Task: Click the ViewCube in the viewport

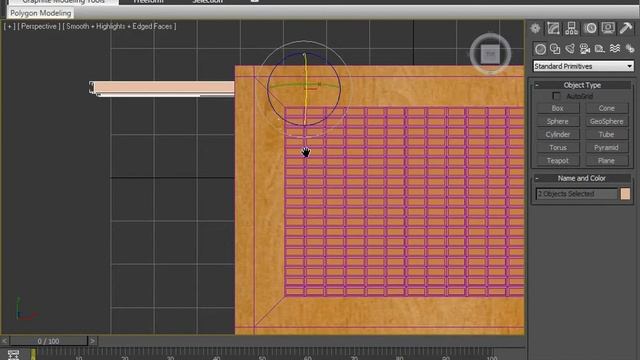Action: tap(490, 53)
